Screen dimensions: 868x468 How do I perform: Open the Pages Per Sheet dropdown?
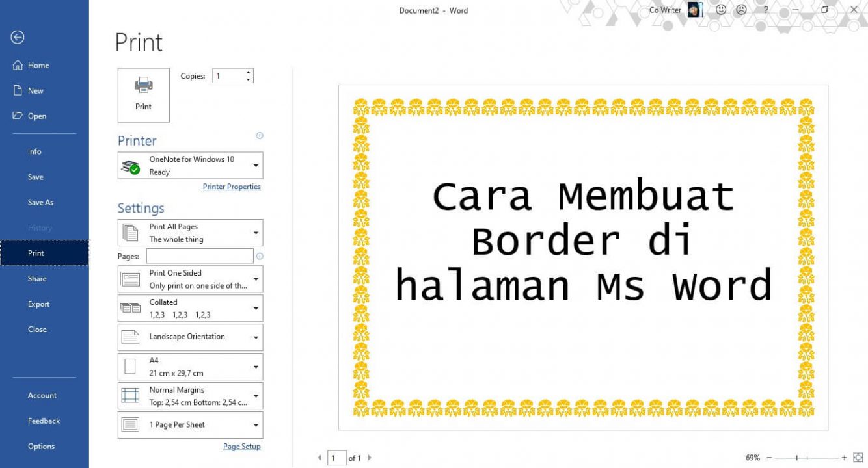coord(256,424)
